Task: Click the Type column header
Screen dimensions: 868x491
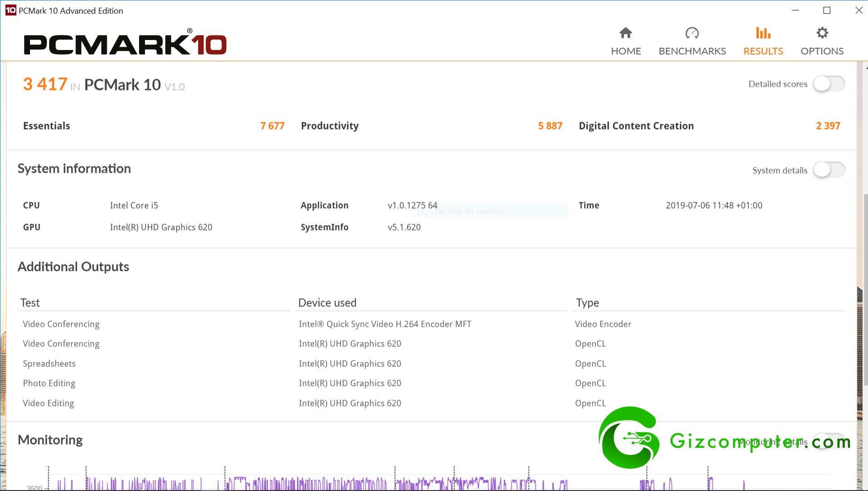Action: 587,303
